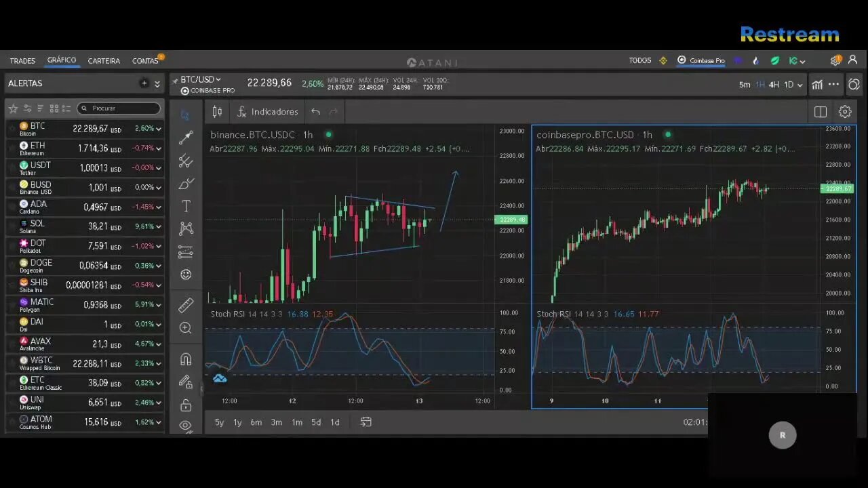
Task: Select TODOS exchanges filter
Action: [x=640, y=60]
